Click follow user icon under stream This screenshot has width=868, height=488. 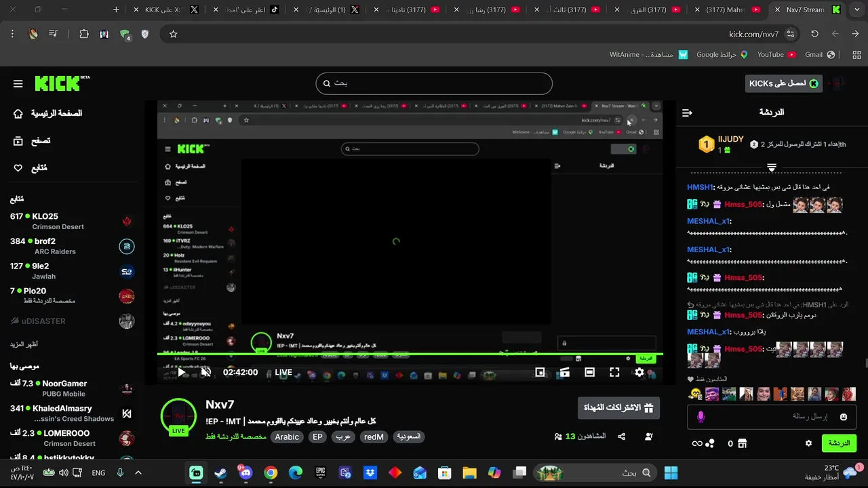point(649,436)
